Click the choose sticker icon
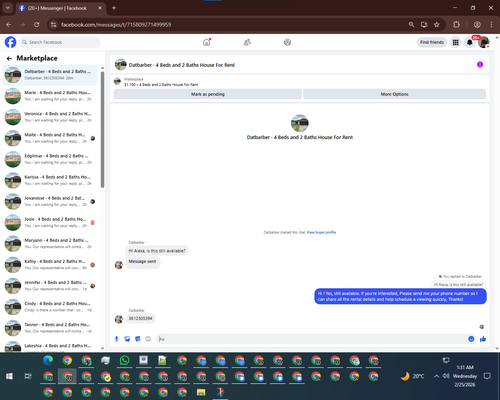 [138, 339]
